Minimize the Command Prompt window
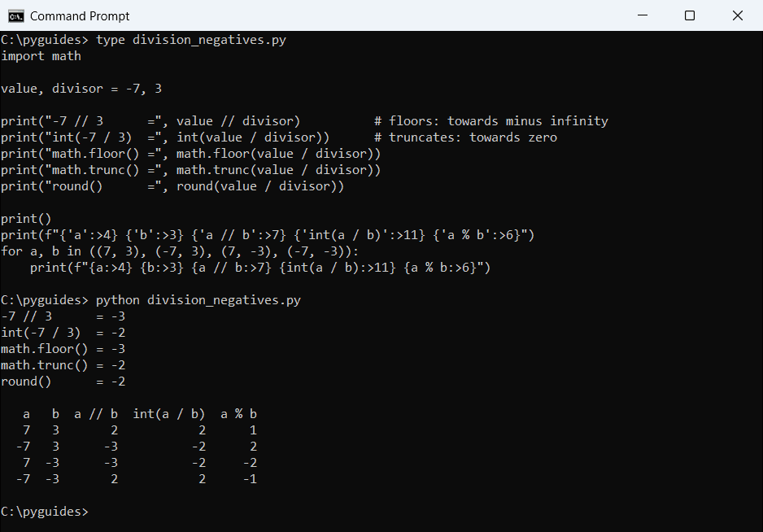 click(643, 15)
